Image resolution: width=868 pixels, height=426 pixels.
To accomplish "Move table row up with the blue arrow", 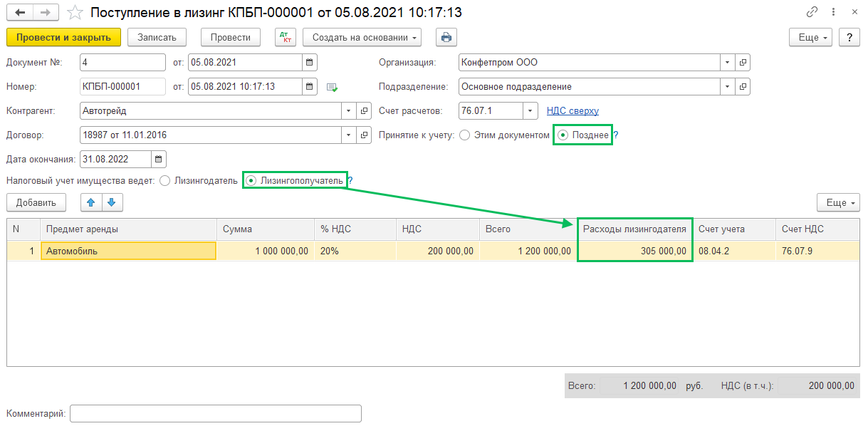I will click(x=90, y=202).
